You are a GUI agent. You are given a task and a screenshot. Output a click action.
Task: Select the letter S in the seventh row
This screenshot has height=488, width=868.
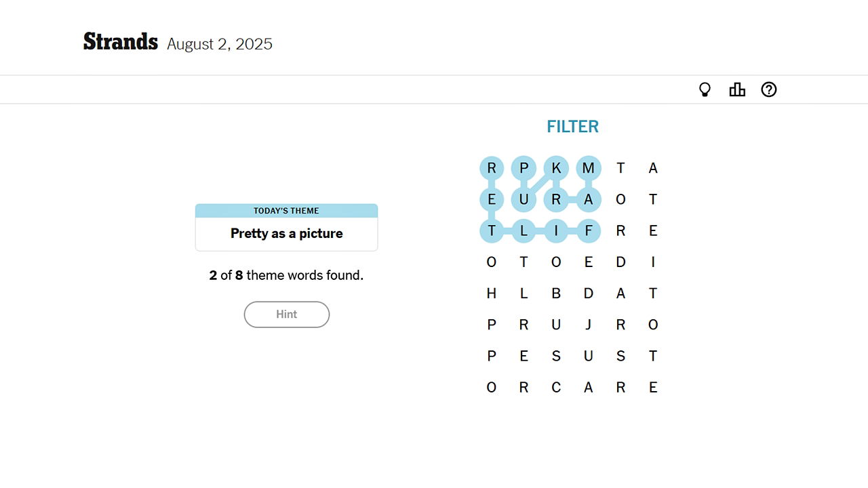pyautogui.click(x=556, y=355)
